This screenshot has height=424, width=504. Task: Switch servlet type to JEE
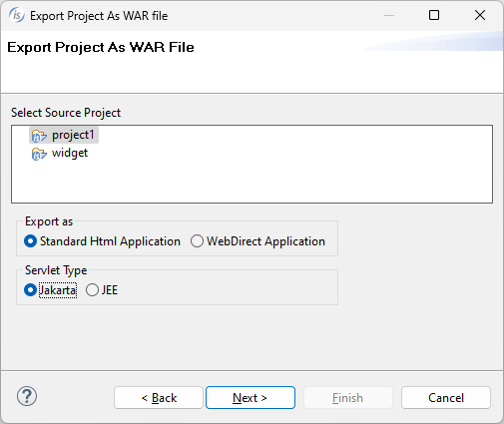tap(92, 290)
